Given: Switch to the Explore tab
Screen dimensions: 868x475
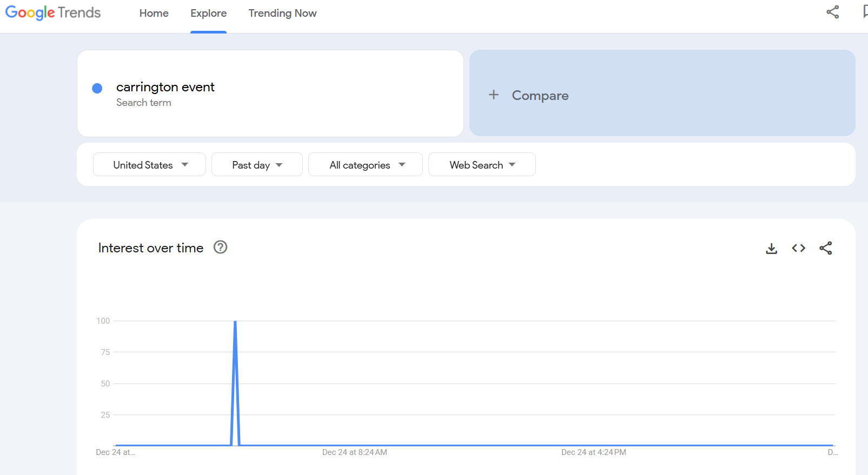Looking at the screenshot, I should point(209,13).
